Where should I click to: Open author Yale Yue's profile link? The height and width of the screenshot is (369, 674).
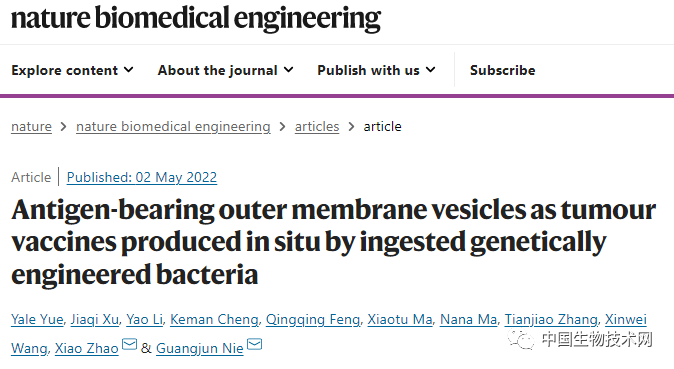37,320
